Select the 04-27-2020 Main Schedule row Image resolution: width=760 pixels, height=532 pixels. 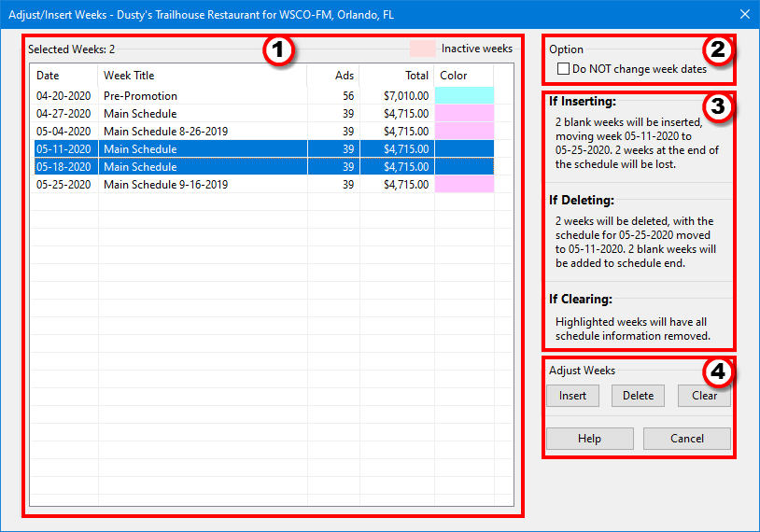point(140,113)
